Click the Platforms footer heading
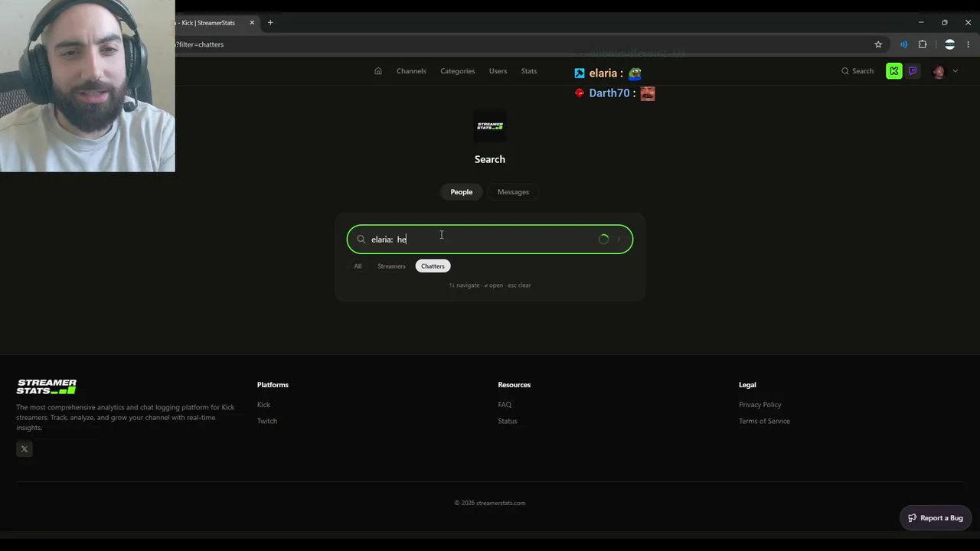This screenshot has width=980, height=551. (x=273, y=385)
